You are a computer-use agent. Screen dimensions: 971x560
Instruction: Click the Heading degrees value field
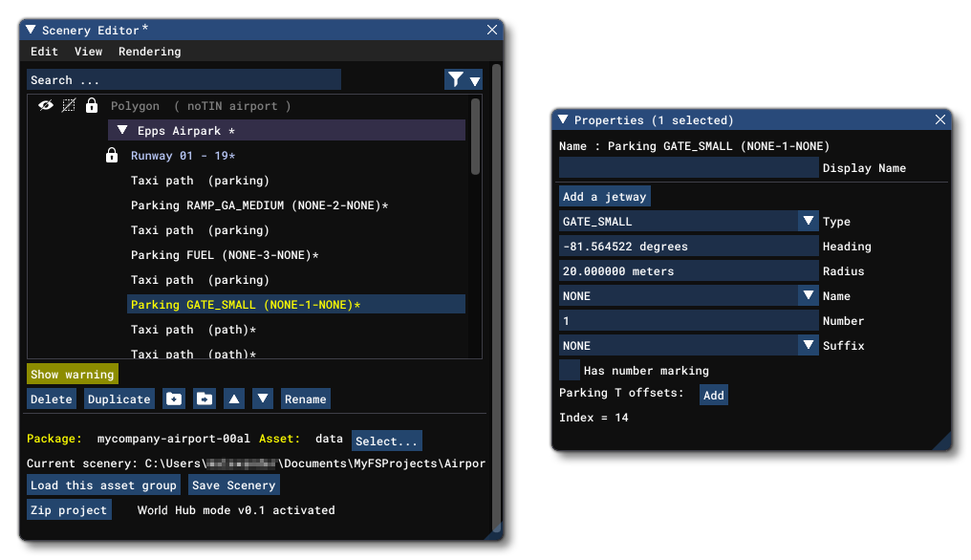coord(688,247)
